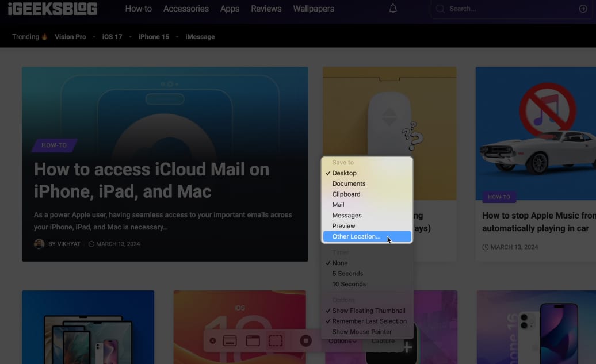Choose Messages as the save destination

[367, 216]
